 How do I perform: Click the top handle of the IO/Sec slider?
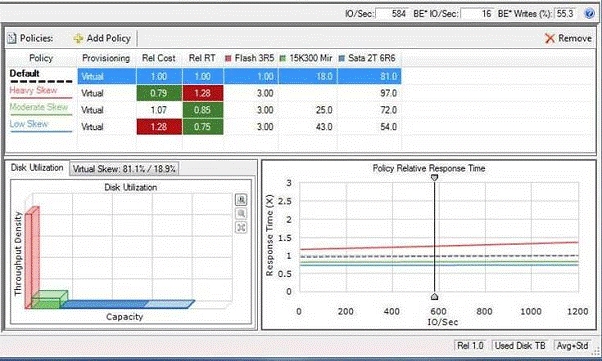(x=434, y=177)
